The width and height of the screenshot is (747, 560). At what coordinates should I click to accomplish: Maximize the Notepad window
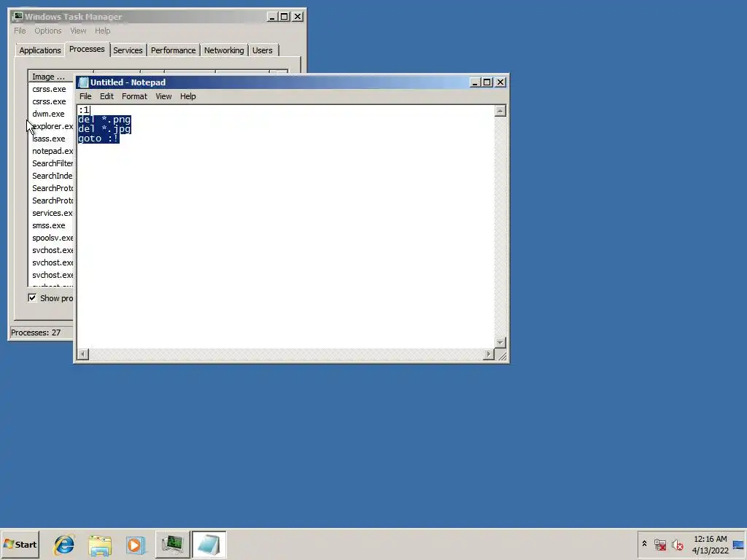487,82
